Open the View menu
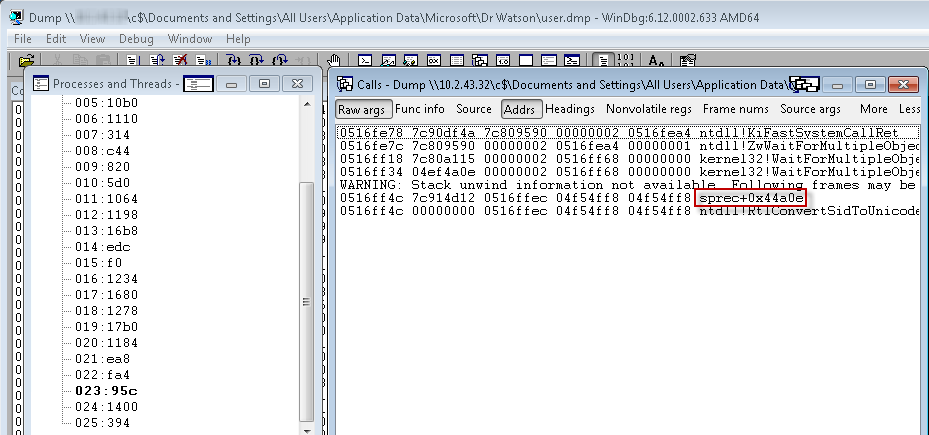The image size is (929, 435). click(92, 39)
